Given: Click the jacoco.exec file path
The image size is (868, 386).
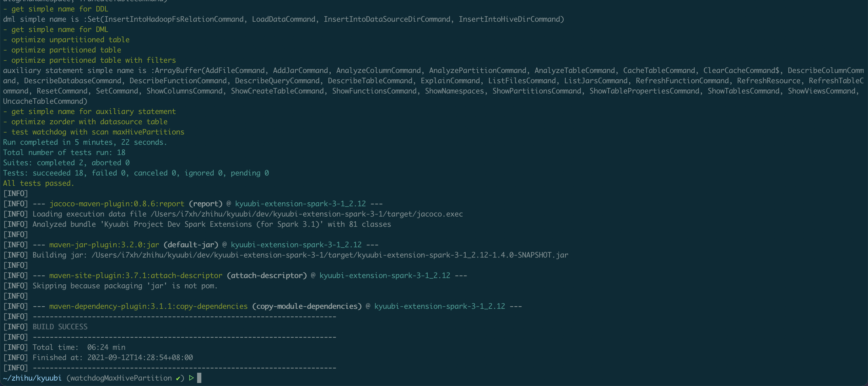Looking at the screenshot, I should (307, 214).
